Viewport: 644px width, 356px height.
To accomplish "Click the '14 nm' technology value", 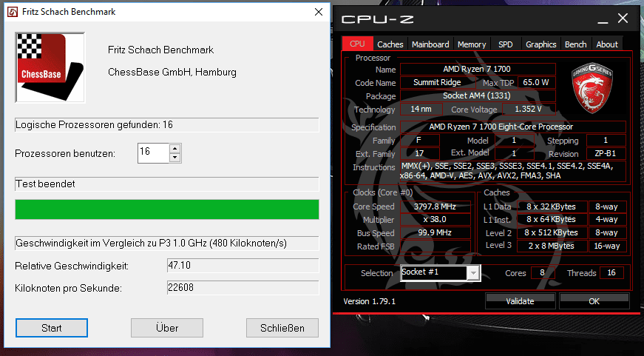I will (421, 109).
